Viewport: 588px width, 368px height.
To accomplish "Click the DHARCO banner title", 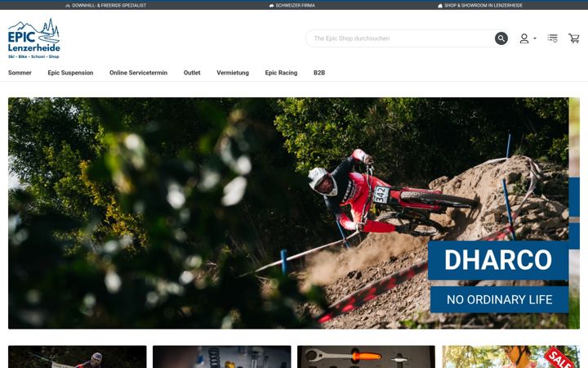I will coord(498,260).
